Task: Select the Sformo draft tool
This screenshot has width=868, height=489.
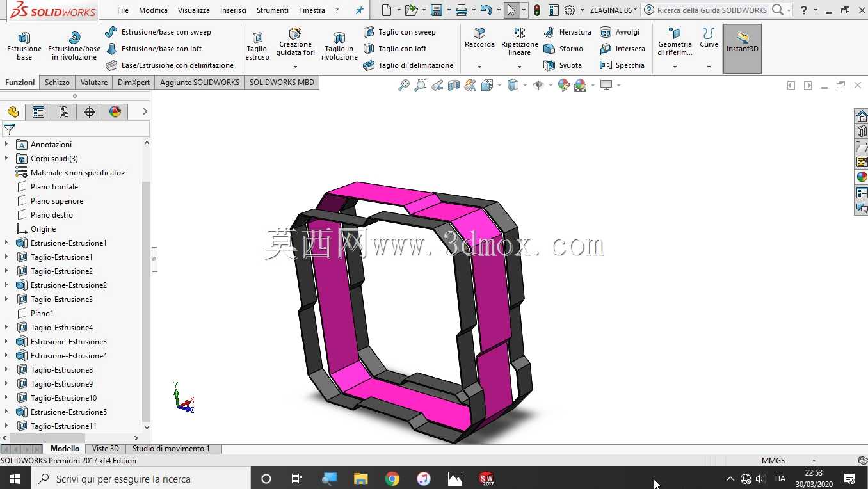Action: pos(563,49)
